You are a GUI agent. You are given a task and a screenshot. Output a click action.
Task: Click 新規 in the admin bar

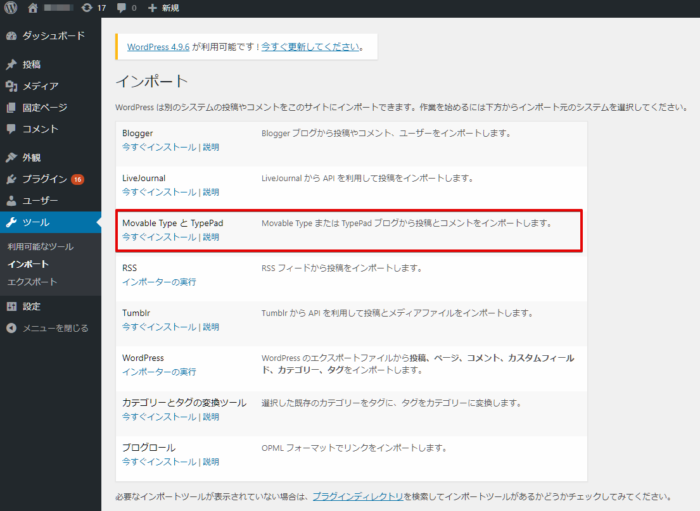point(171,8)
